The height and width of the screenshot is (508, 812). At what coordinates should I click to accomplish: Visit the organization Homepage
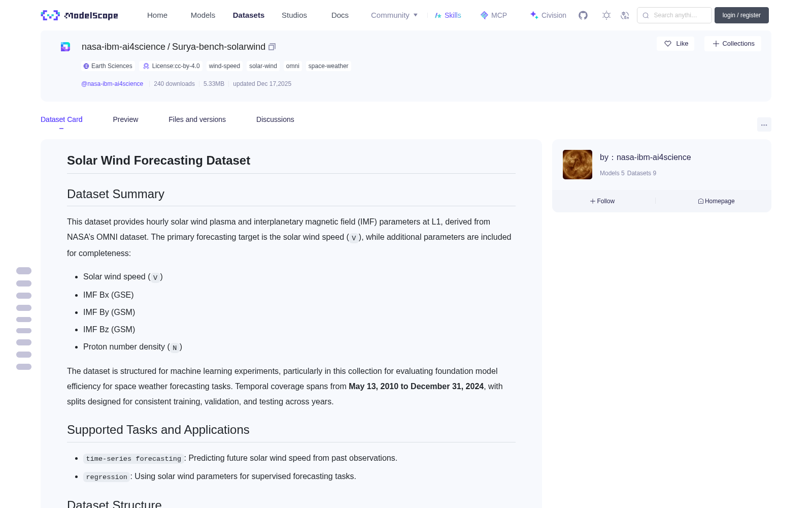coord(716,201)
